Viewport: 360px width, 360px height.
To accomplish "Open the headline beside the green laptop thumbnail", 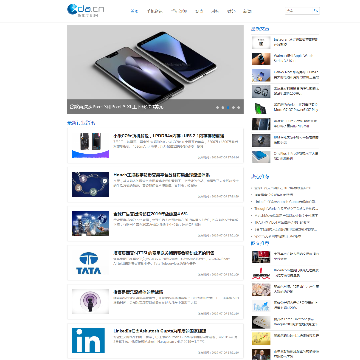I will click(x=296, y=107).
